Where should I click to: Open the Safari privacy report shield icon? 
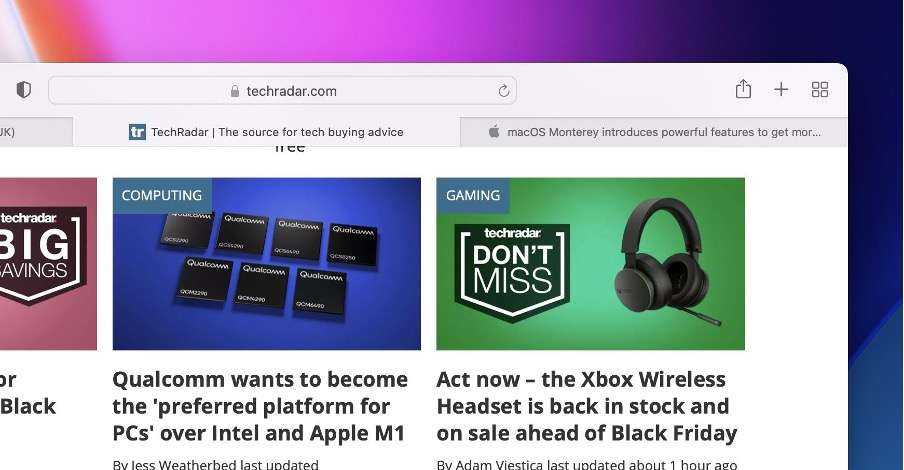pyautogui.click(x=23, y=90)
